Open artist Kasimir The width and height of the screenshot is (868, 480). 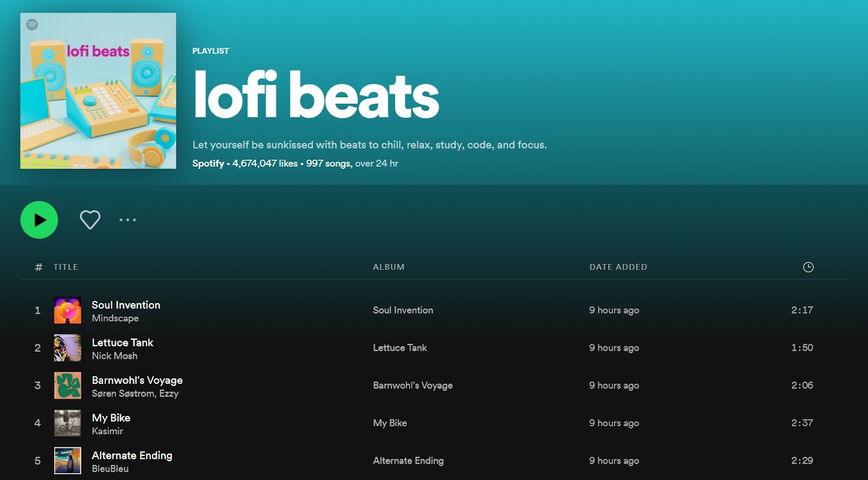[107, 431]
